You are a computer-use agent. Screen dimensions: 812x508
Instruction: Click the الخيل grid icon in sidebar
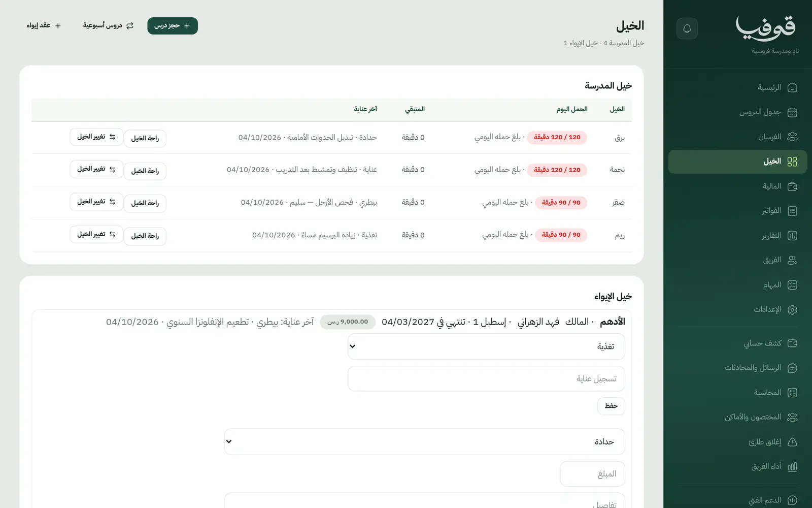point(792,162)
